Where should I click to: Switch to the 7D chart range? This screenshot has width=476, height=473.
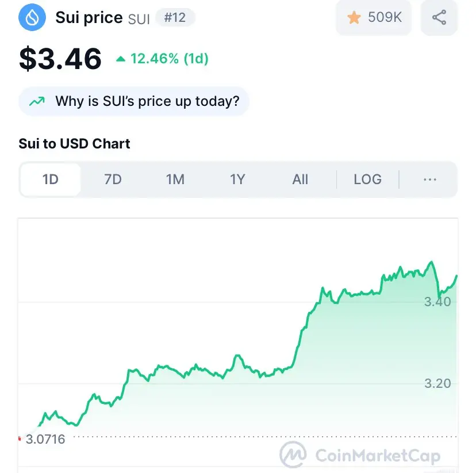(113, 180)
